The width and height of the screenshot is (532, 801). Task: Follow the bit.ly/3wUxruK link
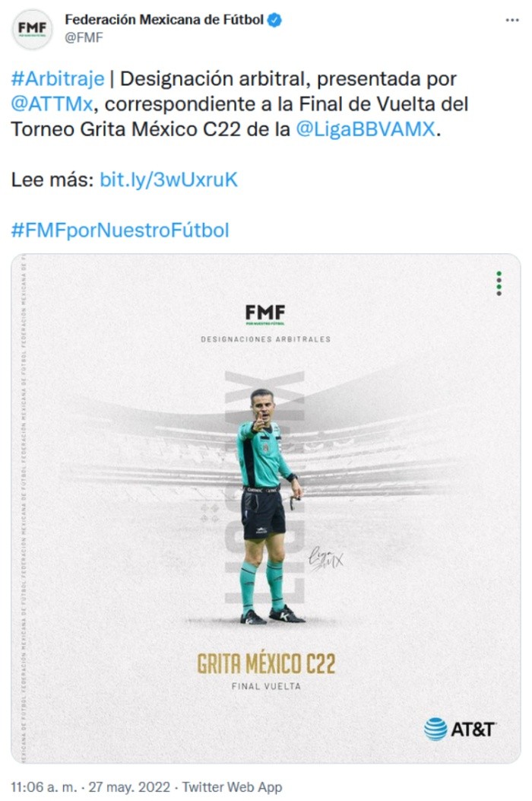click(169, 180)
